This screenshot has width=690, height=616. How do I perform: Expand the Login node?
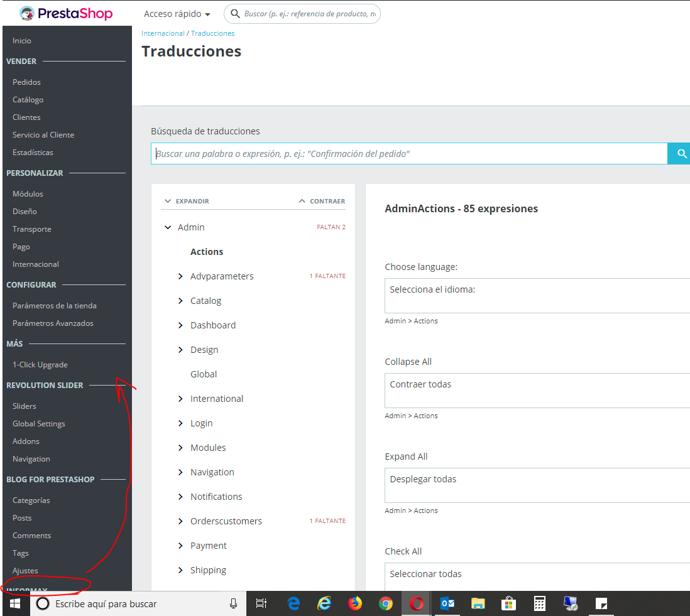coord(180,423)
